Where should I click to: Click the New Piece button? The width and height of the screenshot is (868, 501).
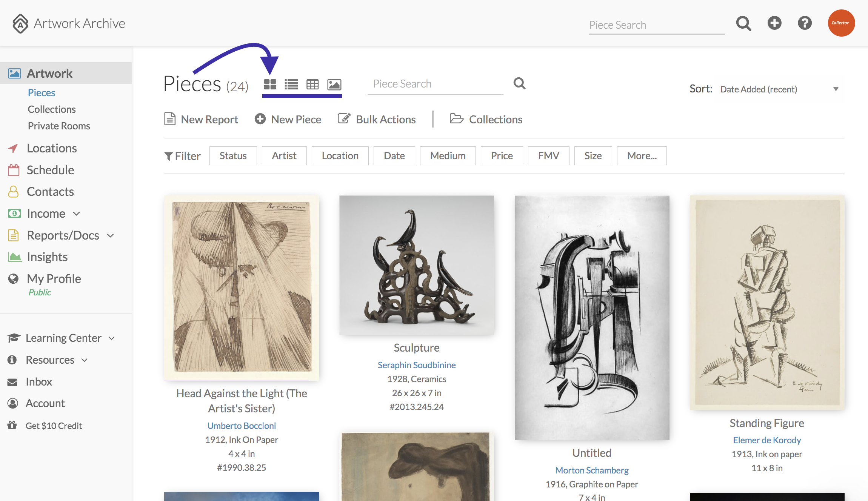pos(288,119)
